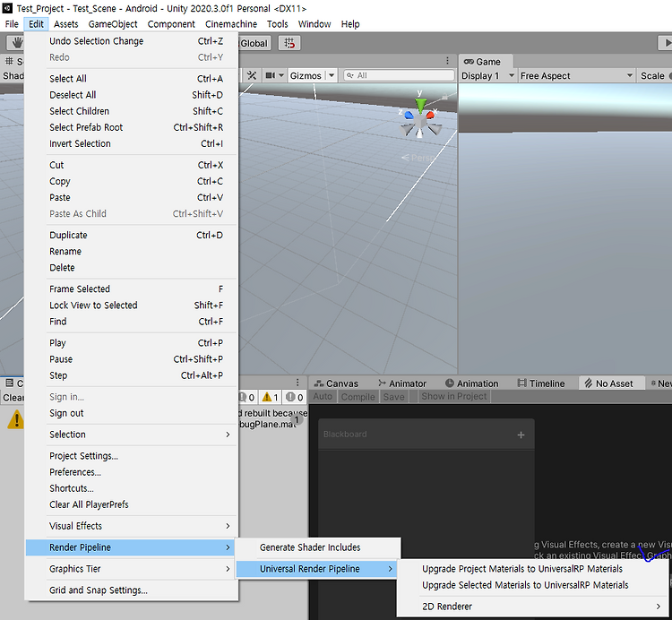The image size is (672, 620).
Task: Switch to the Canvas tab
Action: pos(336,383)
